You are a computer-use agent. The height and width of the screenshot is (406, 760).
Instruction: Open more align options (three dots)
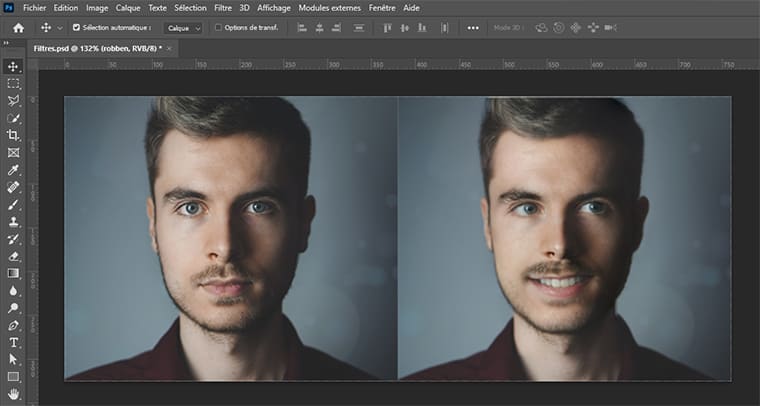tap(473, 28)
